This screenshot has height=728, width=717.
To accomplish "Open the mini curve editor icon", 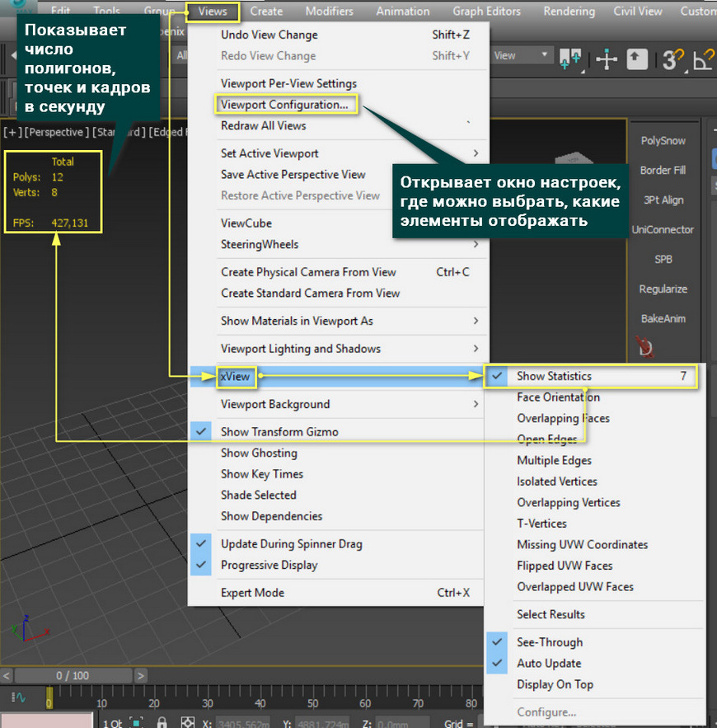I will pos(16,699).
